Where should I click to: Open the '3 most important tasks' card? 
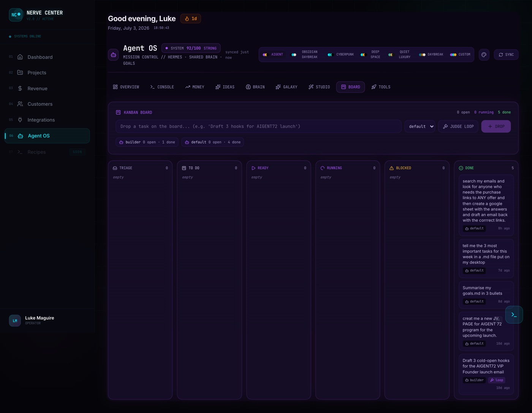tap(486, 258)
